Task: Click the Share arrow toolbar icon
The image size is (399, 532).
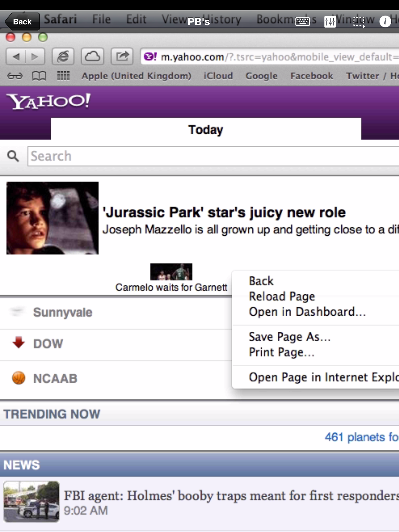Action: (x=122, y=56)
